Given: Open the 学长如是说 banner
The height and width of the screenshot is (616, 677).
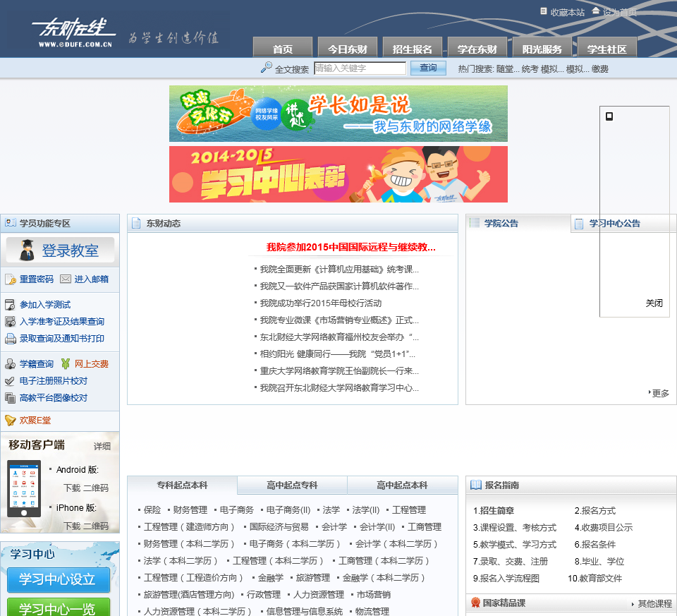Looking at the screenshot, I should click(338, 114).
